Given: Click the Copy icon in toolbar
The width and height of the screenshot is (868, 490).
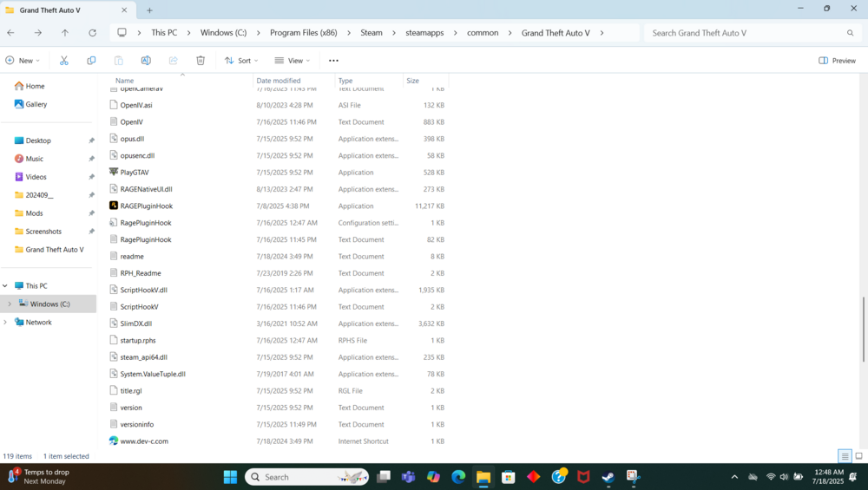Looking at the screenshot, I should tap(91, 61).
